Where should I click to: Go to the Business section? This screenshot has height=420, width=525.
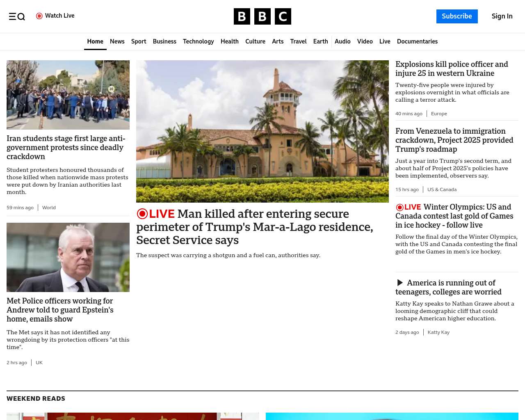coord(164,41)
